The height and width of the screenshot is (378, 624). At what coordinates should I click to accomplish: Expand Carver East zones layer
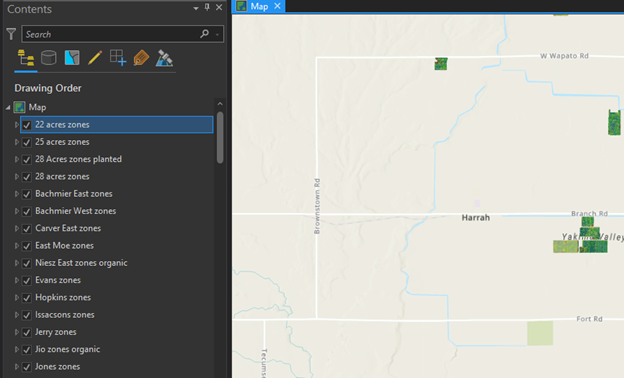click(x=16, y=228)
